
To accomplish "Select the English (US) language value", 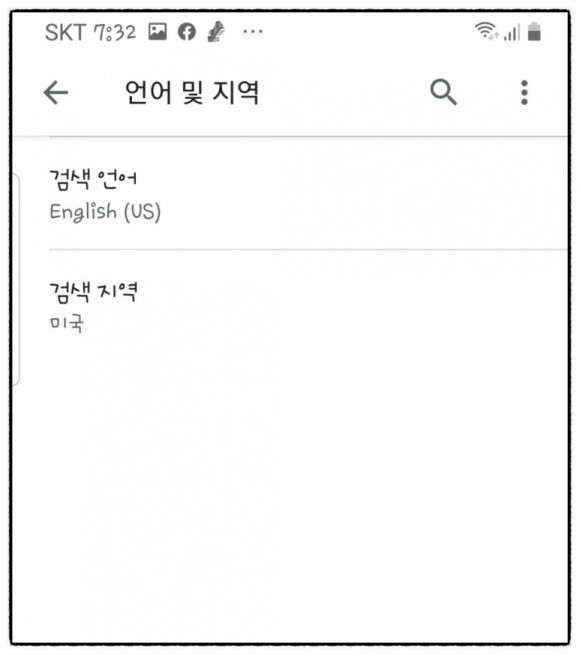I will coord(105,212).
